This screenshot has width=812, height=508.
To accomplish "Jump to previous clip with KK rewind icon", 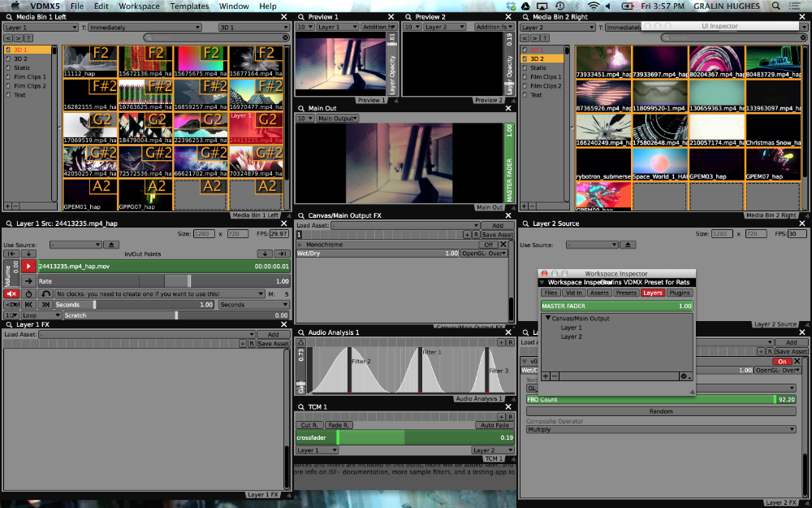I will (x=28, y=305).
